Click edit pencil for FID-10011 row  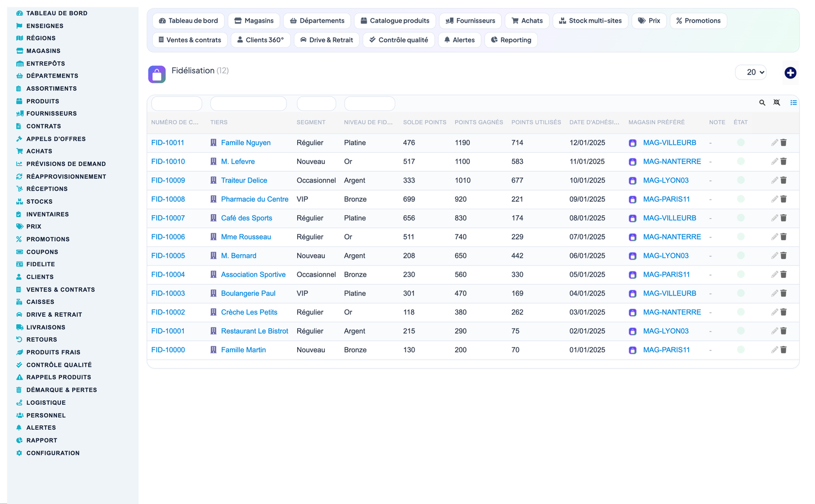774,143
